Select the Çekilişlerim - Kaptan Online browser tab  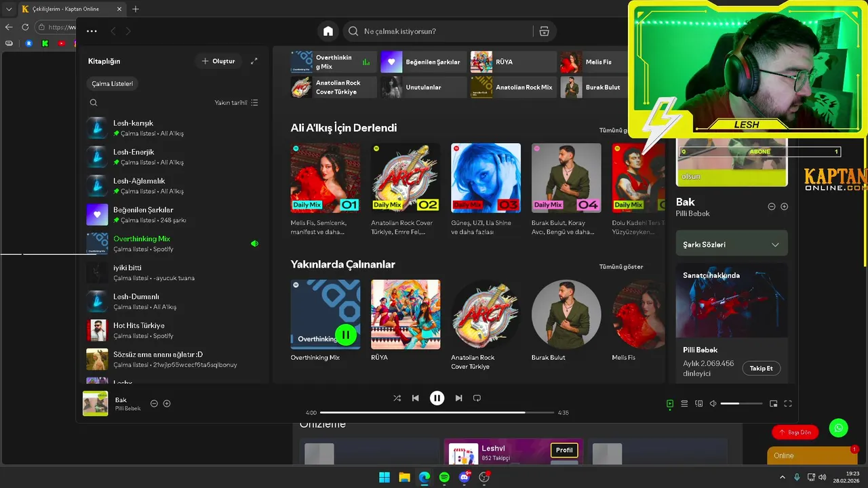click(72, 9)
